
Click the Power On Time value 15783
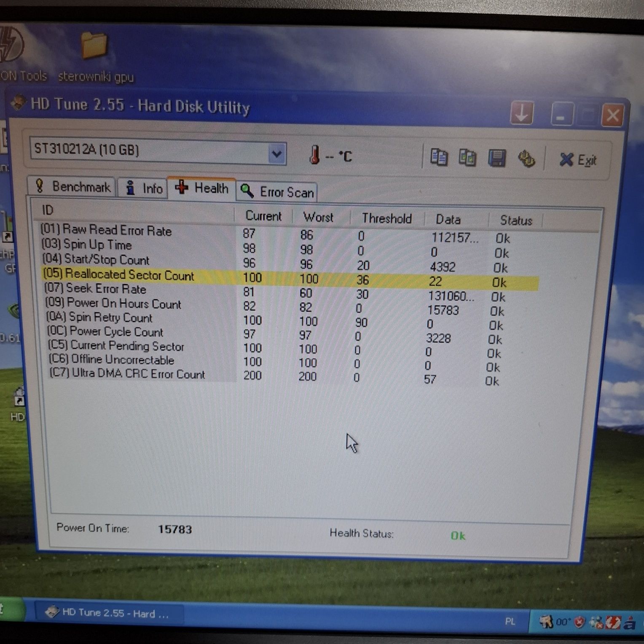coord(175,529)
